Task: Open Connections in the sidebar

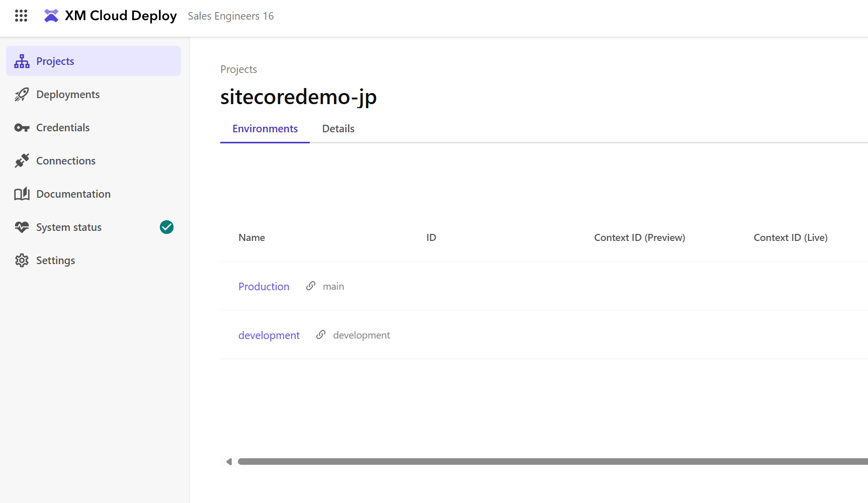Action: (x=94, y=160)
